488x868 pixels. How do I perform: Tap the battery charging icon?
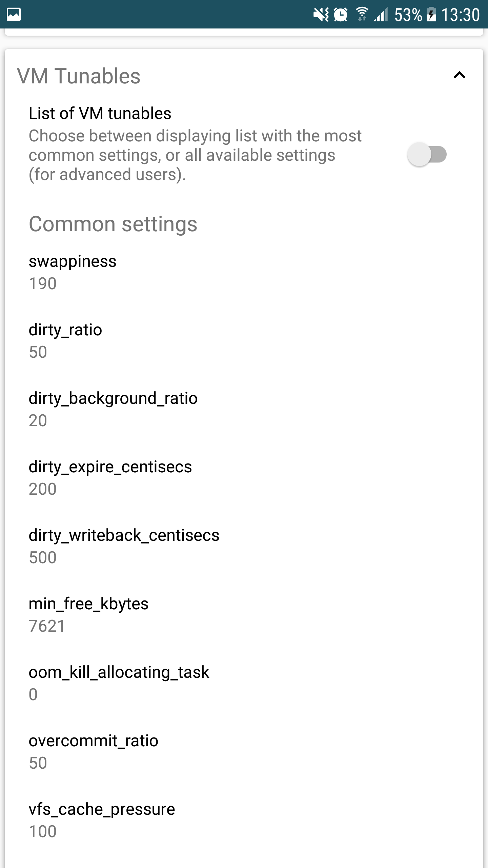(x=431, y=15)
